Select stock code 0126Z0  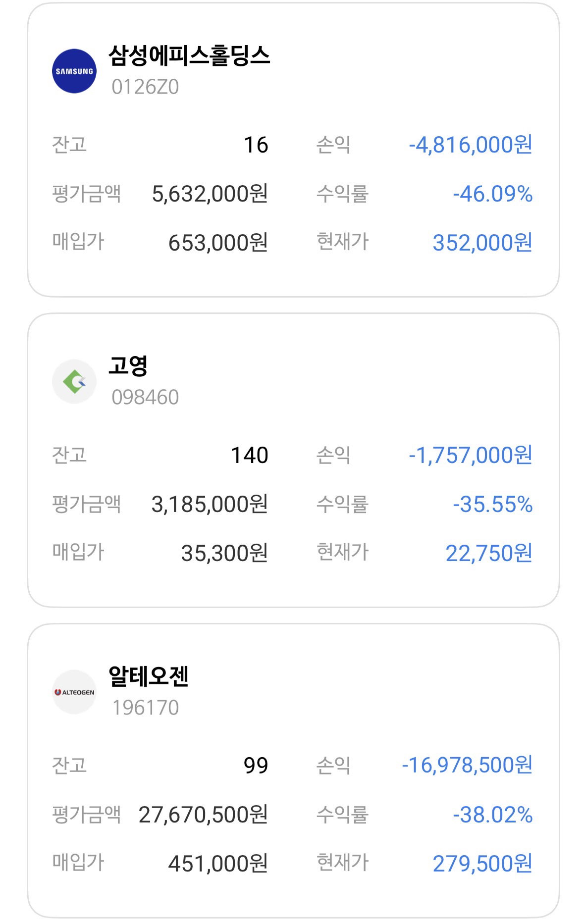pyautogui.click(x=145, y=87)
